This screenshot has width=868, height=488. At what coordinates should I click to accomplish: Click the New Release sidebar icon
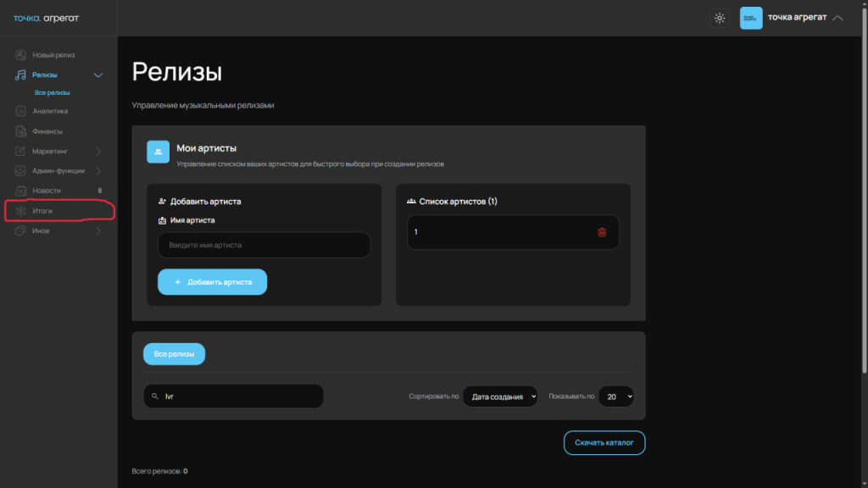21,55
